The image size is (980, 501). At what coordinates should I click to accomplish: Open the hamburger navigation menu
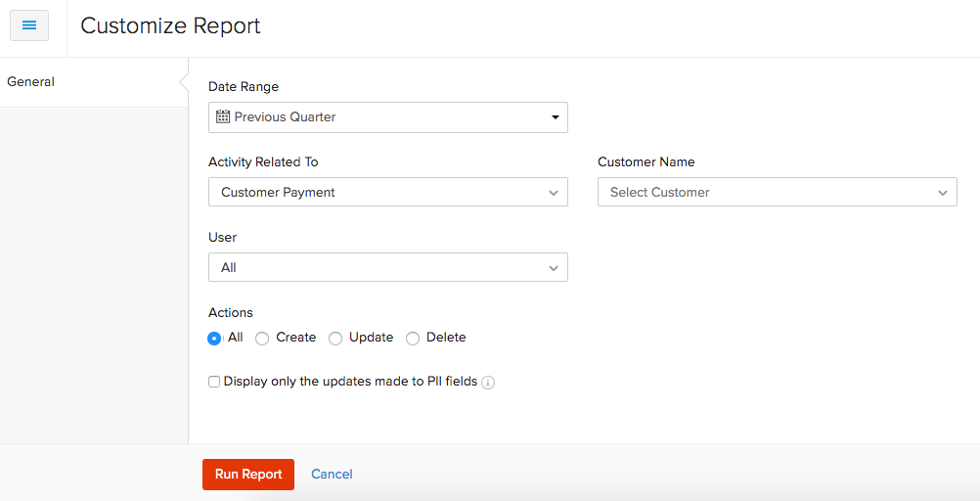pos(29,25)
